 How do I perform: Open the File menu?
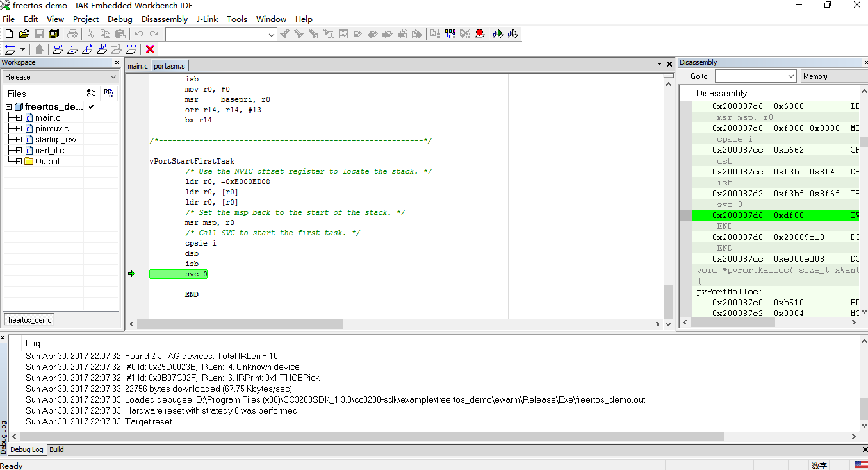(8, 19)
